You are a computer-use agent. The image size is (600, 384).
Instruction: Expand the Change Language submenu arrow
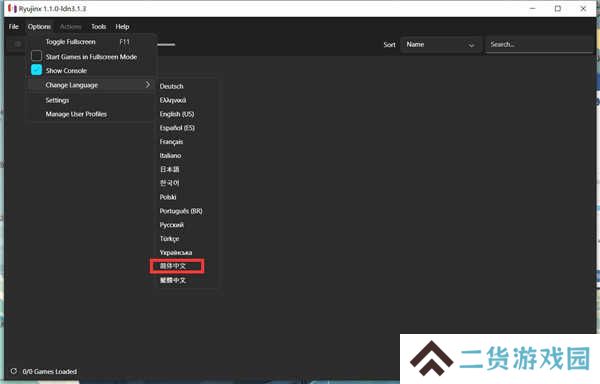(x=147, y=85)
